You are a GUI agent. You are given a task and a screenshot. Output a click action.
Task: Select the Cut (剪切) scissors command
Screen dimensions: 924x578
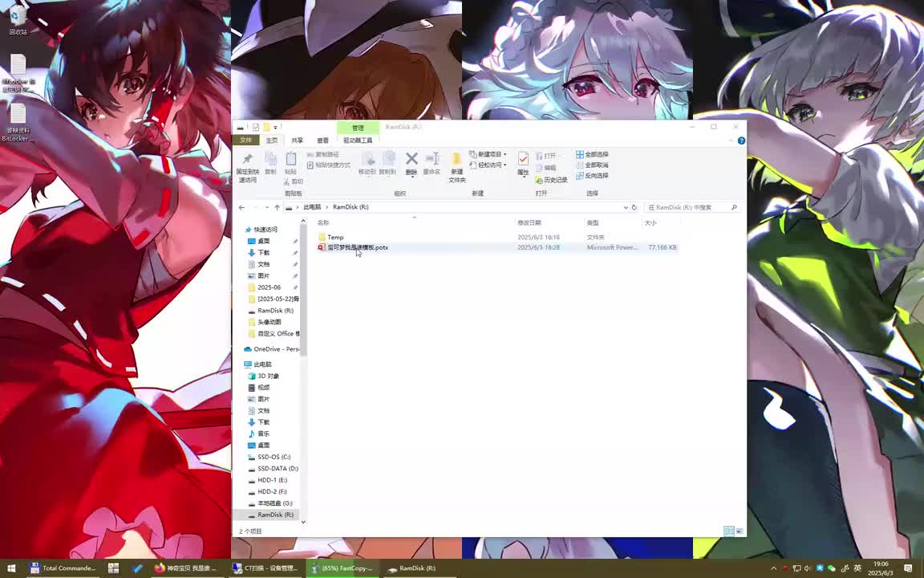pos(294,181)
